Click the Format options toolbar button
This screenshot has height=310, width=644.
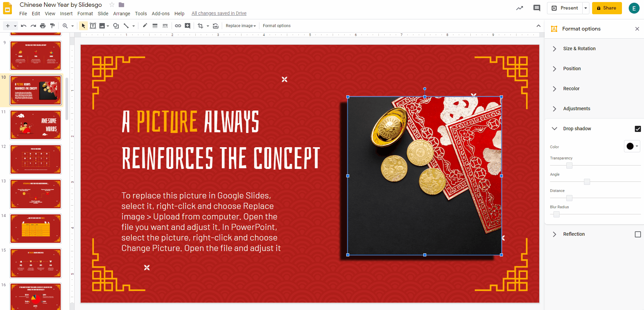277,26
